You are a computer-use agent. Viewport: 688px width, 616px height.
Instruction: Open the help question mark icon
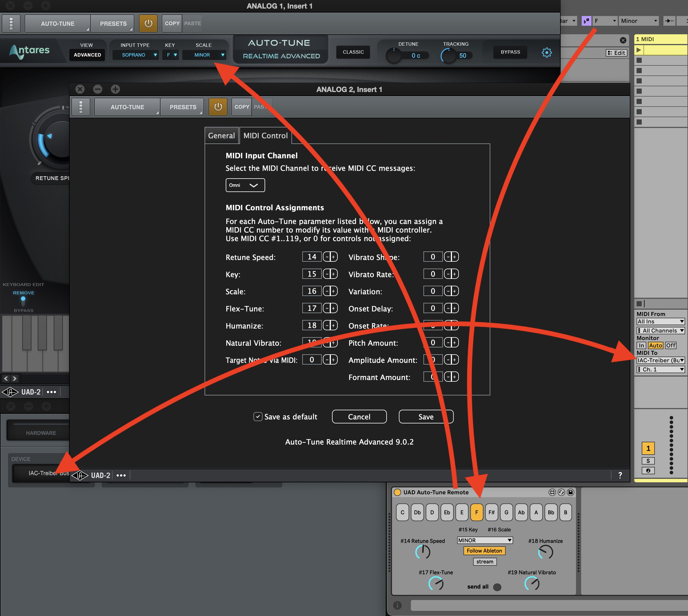[620, 475]
